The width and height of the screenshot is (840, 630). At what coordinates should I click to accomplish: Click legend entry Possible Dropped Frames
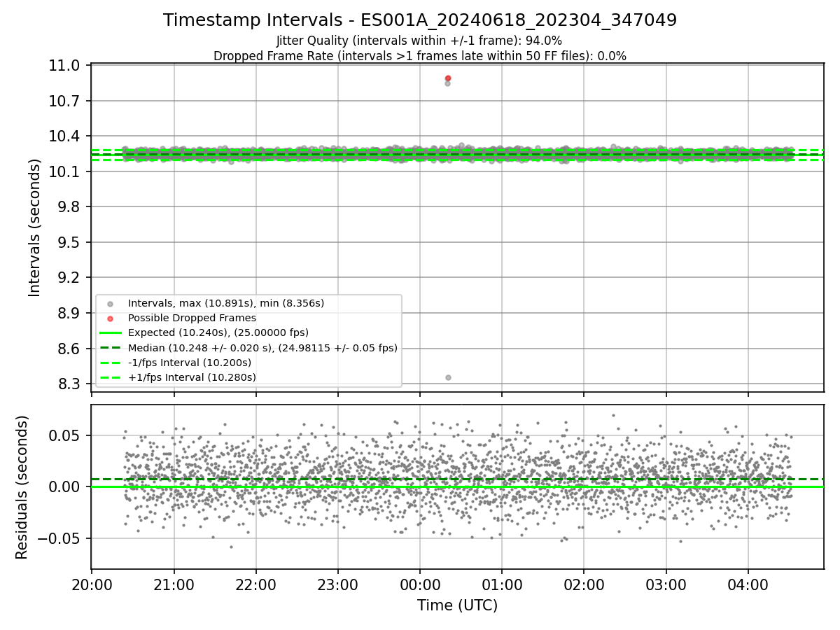click(x=192, y=318)
